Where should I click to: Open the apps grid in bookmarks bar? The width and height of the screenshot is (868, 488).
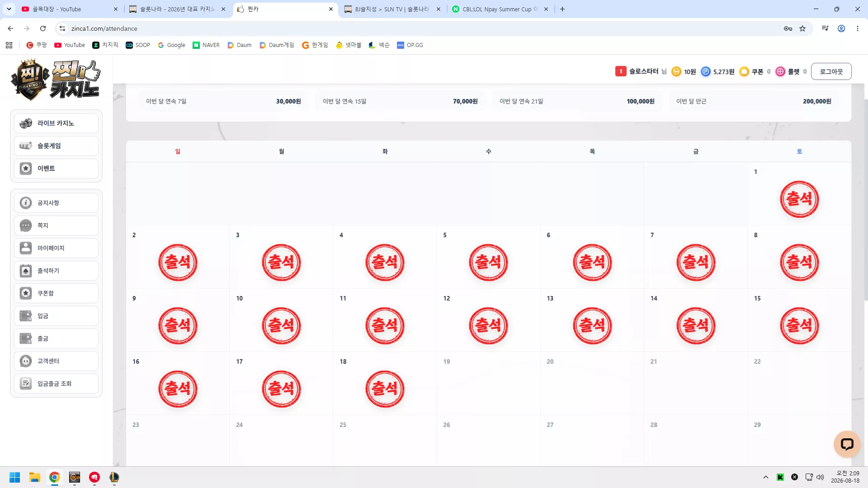point(9,45)
